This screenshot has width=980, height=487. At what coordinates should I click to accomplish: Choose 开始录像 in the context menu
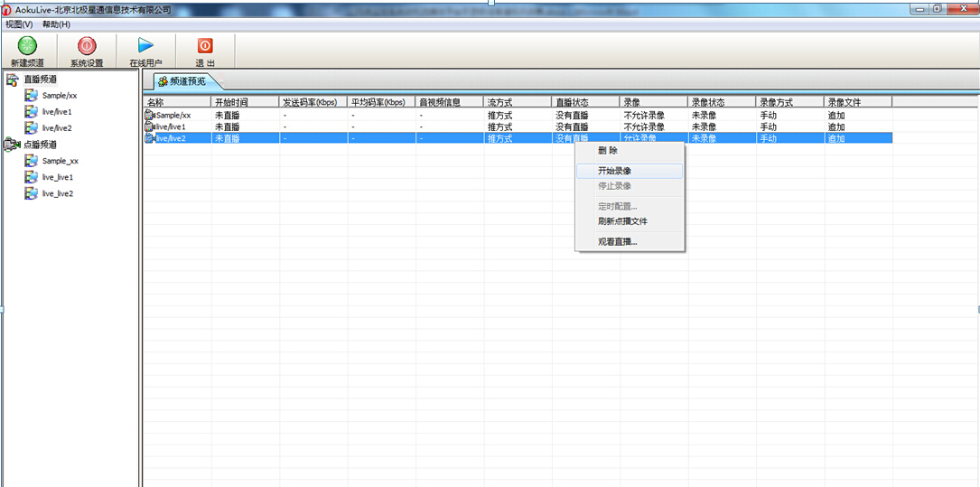[x=614, y=171]
